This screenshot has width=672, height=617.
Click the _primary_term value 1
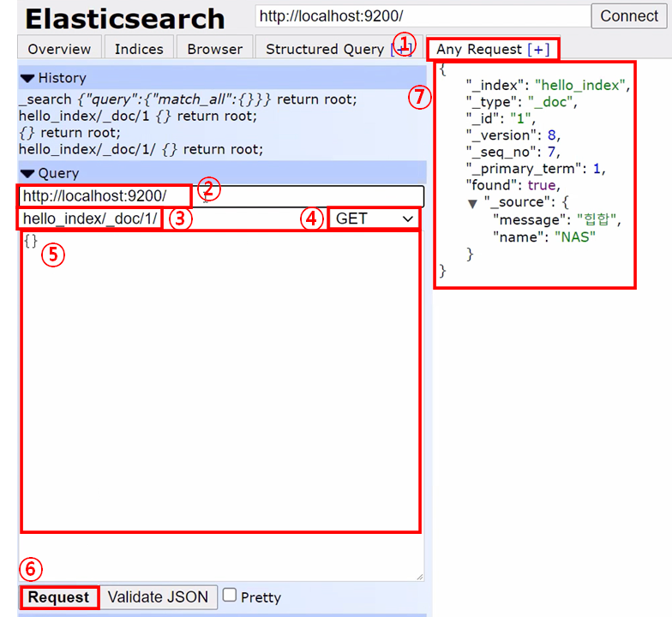(597, 169)
